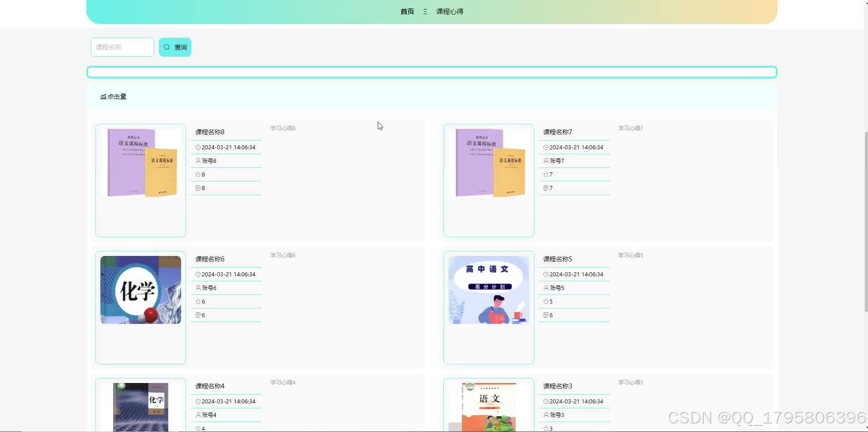Open the 学习心得5 text
Screen dimensions: 868x432
click(x=631, y=255)
